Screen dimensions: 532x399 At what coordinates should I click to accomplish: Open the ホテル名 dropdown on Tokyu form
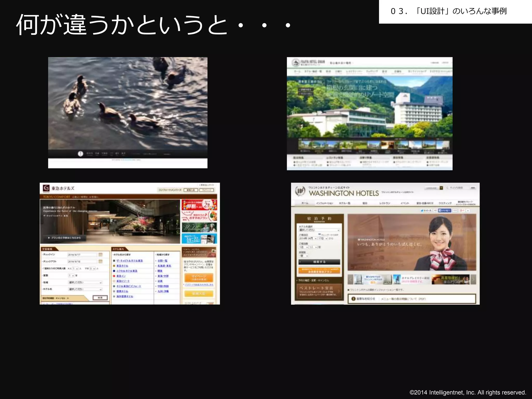click(85, 289)
